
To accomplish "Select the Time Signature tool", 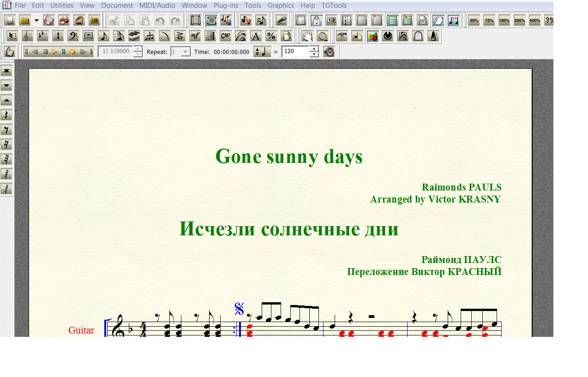I will point(58,36).
